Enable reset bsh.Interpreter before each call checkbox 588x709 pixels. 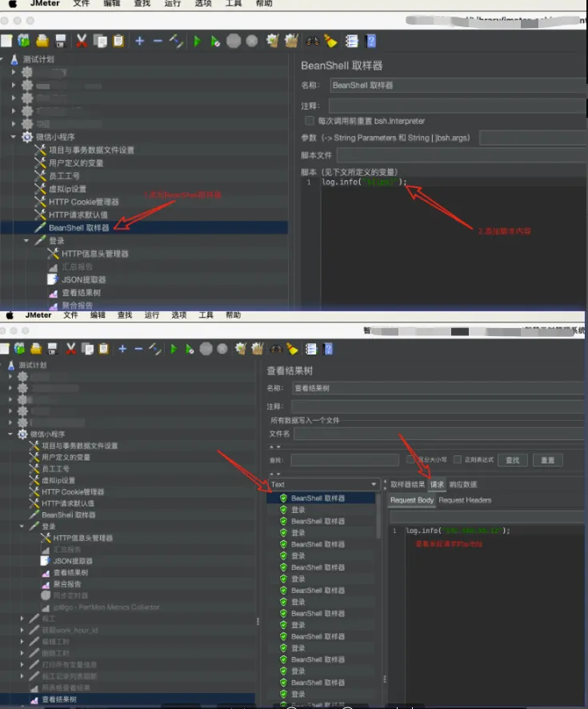pos(309,121)
